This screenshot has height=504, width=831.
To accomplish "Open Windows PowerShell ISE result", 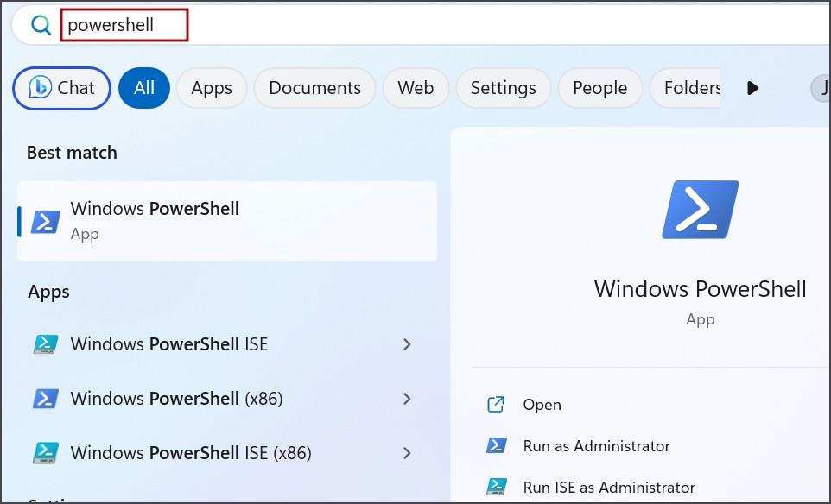I will 227,344.
